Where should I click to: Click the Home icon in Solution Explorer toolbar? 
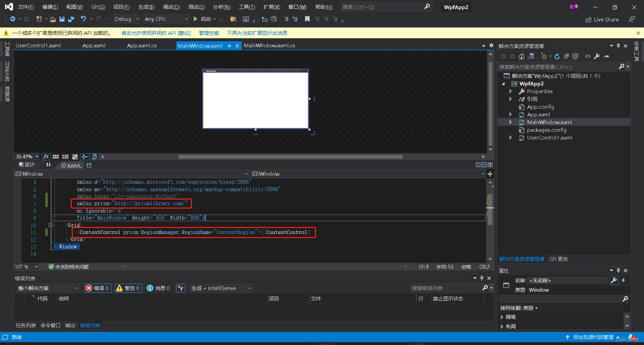(521, 56)
